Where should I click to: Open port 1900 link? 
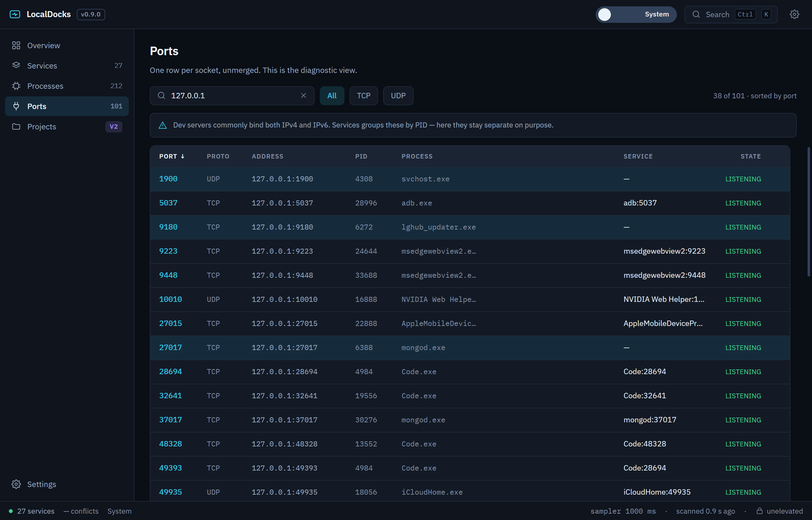[x=168, y=179]
